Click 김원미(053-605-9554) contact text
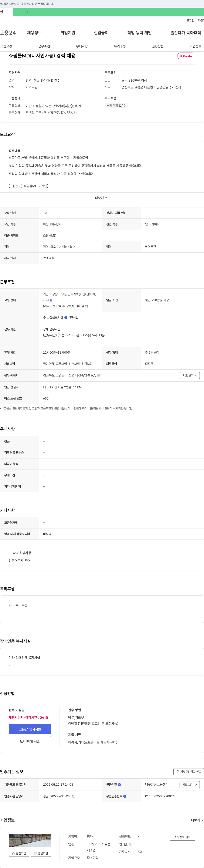The height and width of the screenshot is (868, 204). 59,796
